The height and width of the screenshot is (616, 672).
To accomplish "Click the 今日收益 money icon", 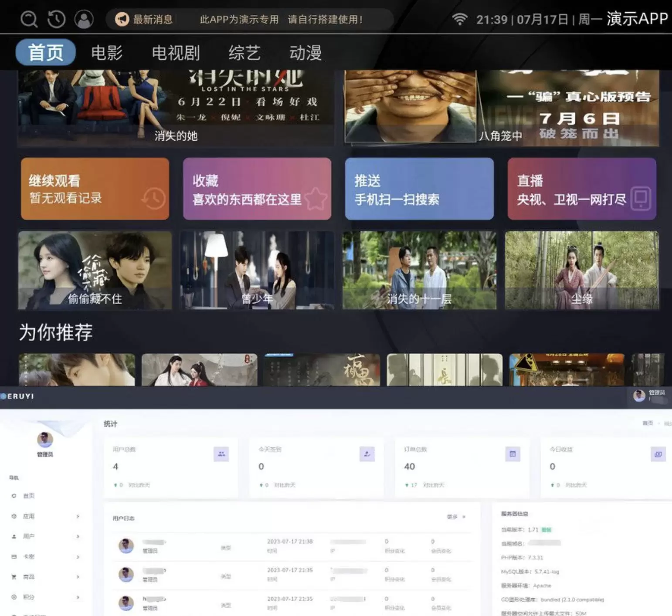I will pyautogui.click(x=658, y=454).
